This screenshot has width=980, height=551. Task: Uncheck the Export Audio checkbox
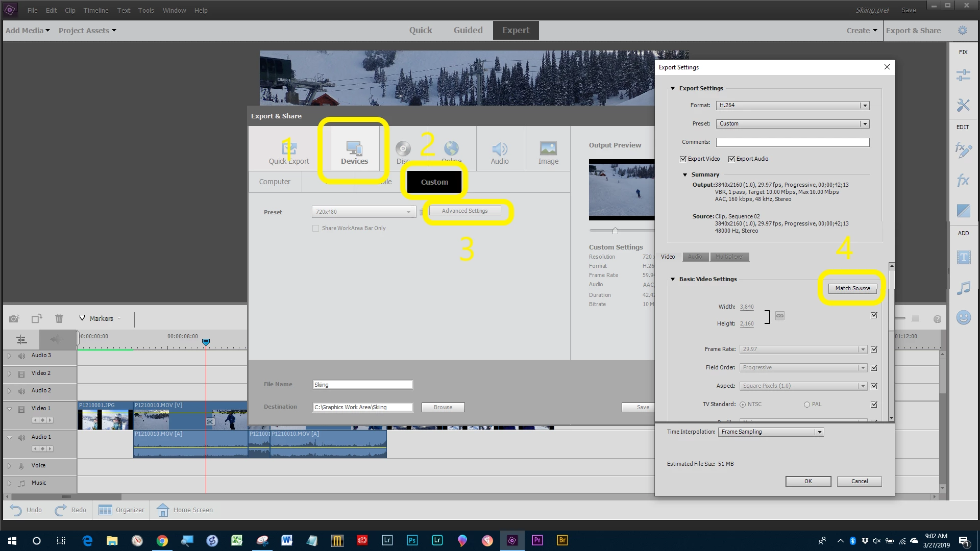[x=731, y=159]
